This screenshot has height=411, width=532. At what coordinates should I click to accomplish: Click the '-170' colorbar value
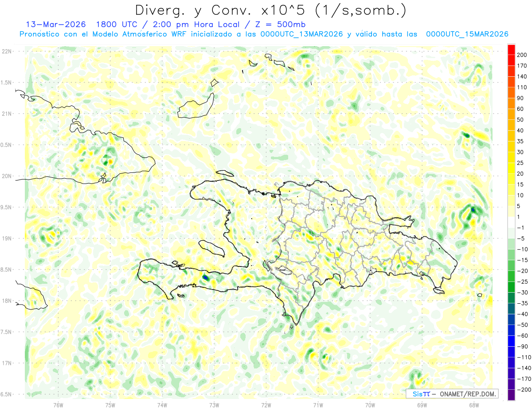point(524,379)
